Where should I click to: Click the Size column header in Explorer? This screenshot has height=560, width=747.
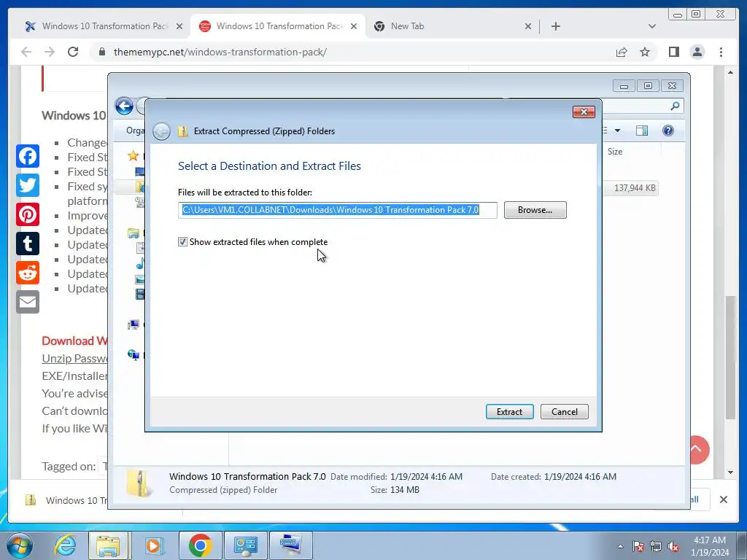(x=614, y=152)
